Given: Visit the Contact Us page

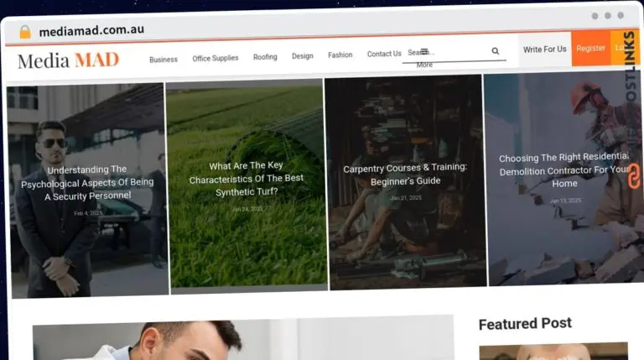Looking at the screenshot, I should click(x=384, y=54).
